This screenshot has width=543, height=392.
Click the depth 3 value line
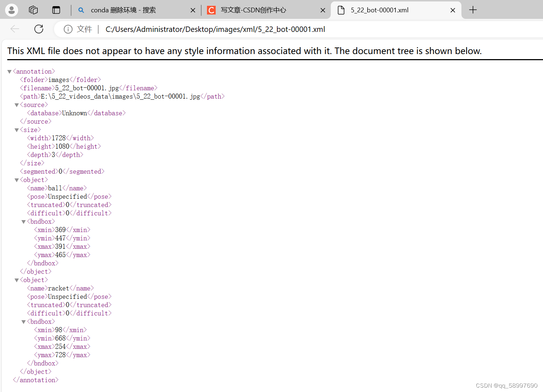click(55, 155)
